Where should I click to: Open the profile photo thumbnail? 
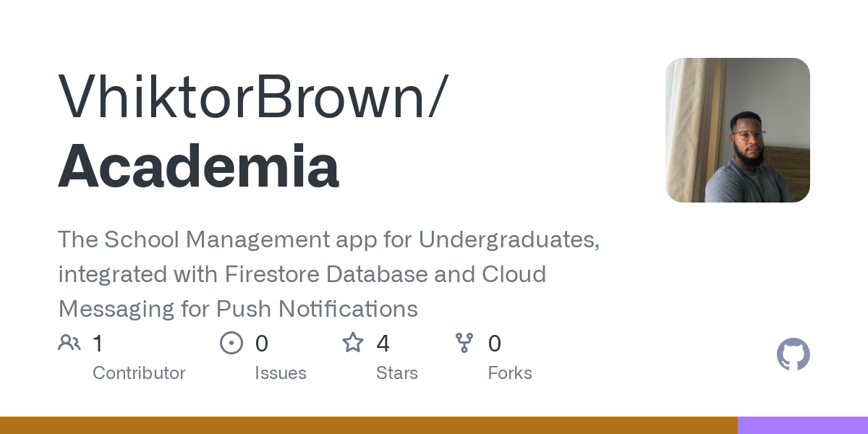point(737,130)
